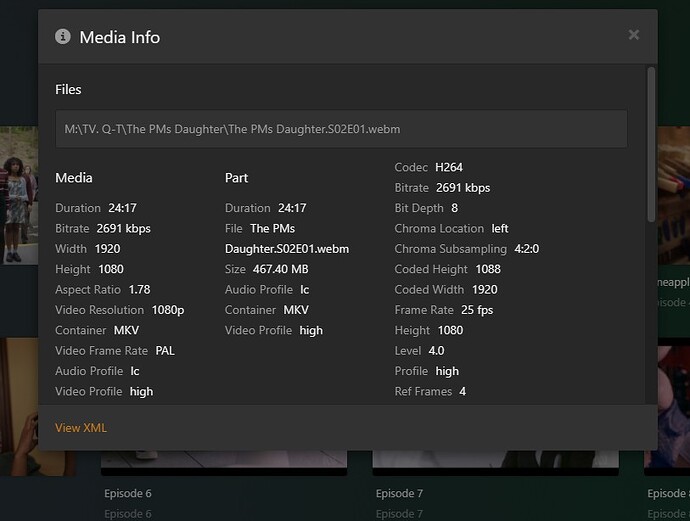Click the Episode 7 title text
Screen dimensions: 690x521
point(399,494)
